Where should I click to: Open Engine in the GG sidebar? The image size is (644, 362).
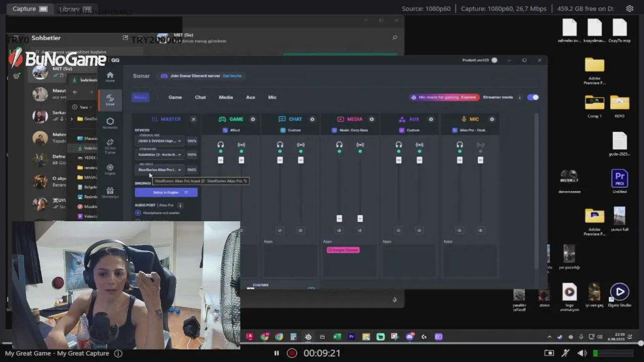(110, 169)
